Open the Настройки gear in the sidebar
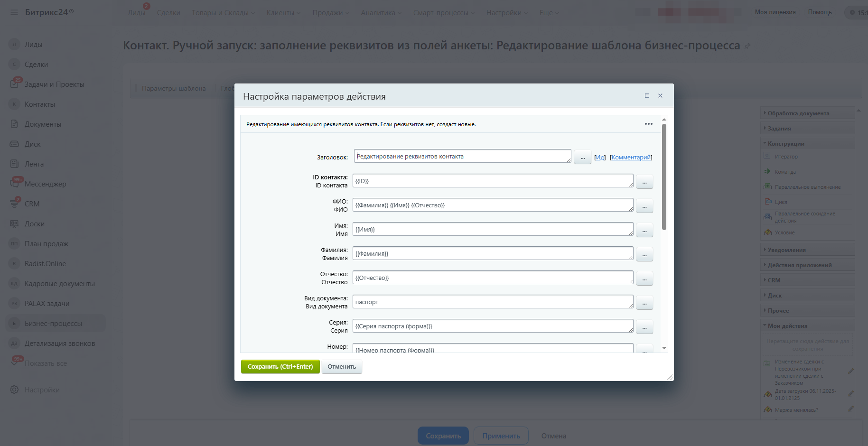This screenshot has height=446, width=868. tap(15, 390)
